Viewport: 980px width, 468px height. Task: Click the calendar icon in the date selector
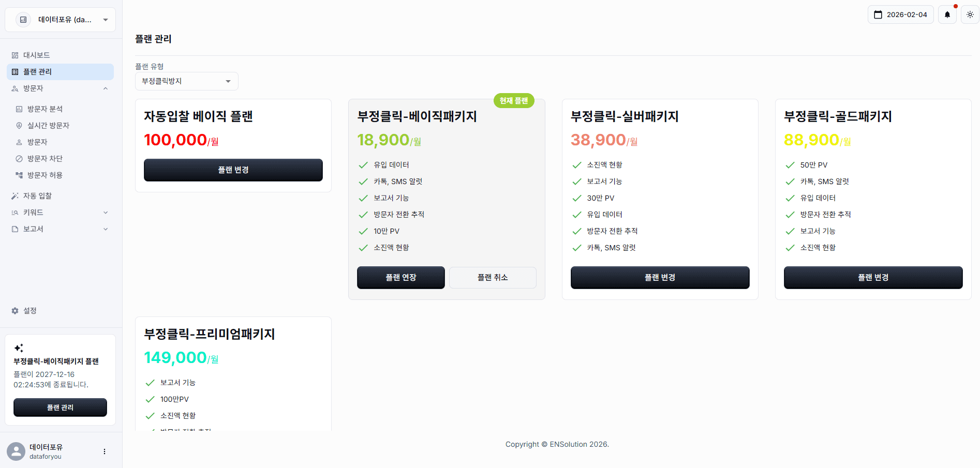coord(879,14)
